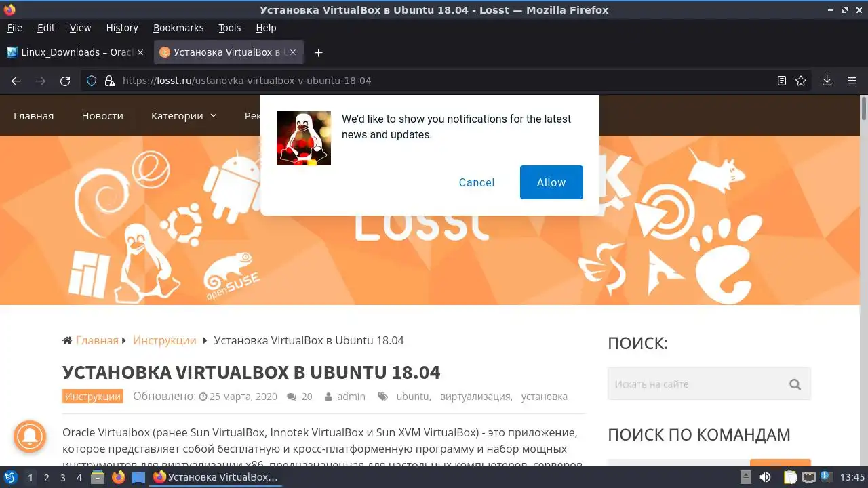The width and height of the screenshot is (868, 488).
Task: Open the tracking protection shield icon
Action: click(92, 81)
